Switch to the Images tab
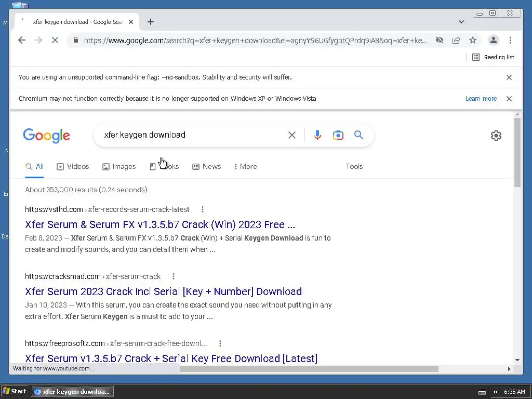Image resolution: width=532 pixels, height=399 pixels. coord(119,167)
